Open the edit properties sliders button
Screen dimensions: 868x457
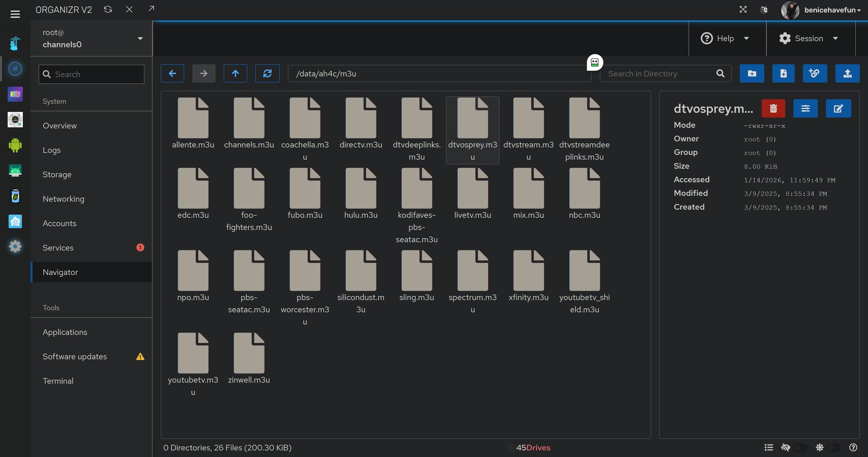click(x=805, y=109)
